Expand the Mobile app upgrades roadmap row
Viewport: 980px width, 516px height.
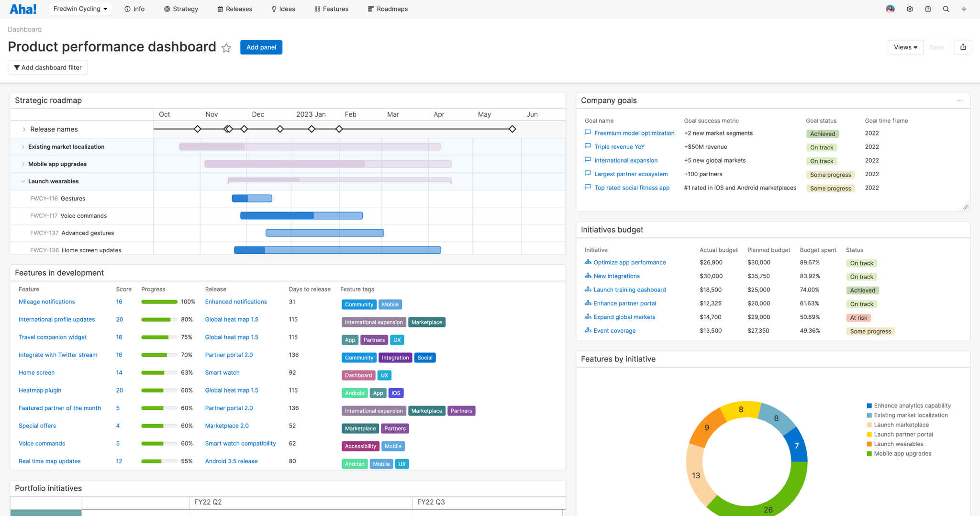pyautogui.click(x=22, y=164)
